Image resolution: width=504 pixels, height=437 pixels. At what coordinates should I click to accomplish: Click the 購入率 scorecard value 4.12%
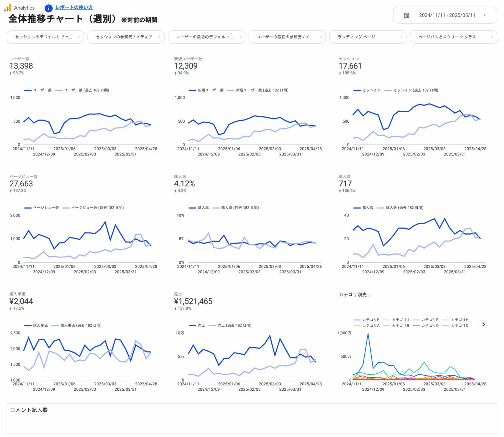[184, 184]
